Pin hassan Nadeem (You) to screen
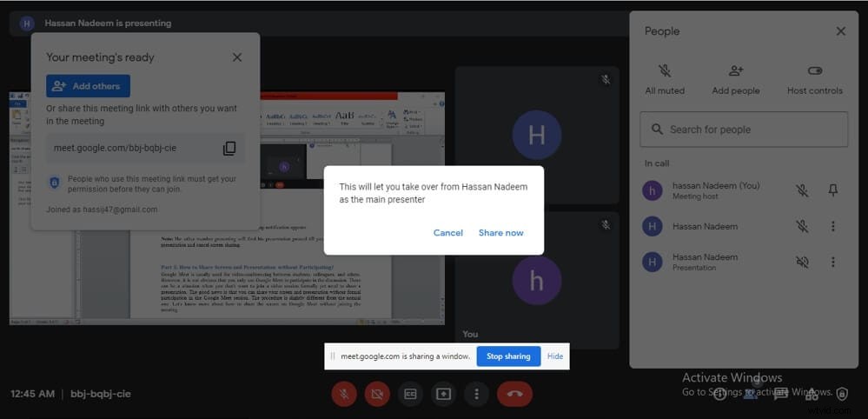 832,190
